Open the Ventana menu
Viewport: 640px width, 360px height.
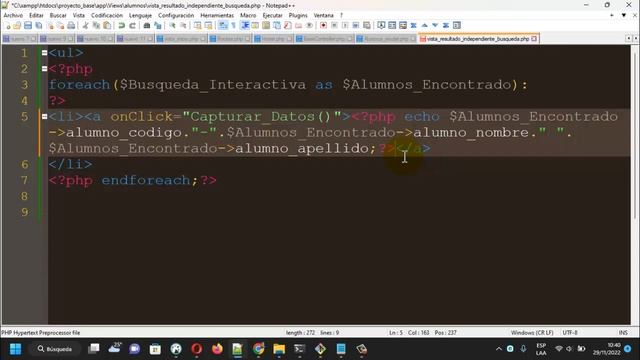pos(324,15)
